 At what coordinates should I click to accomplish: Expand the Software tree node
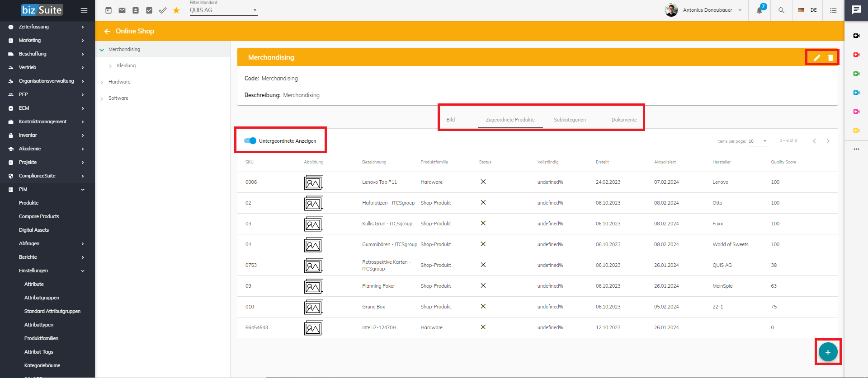tap(102, 98)
